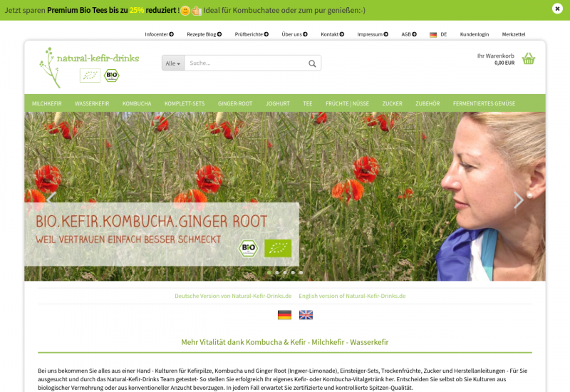
Task: Go to previous slide with left arrow
Action: [x=51, y=200]
